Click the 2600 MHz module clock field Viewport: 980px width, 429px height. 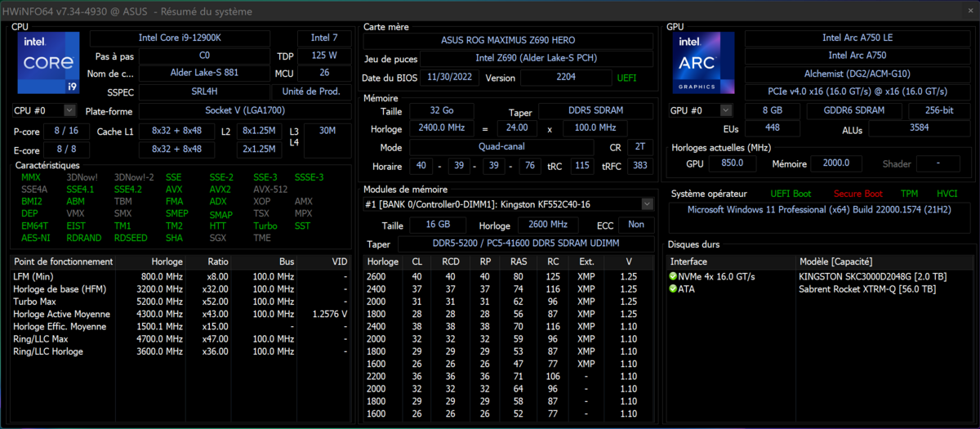click(x=547, y=225)
